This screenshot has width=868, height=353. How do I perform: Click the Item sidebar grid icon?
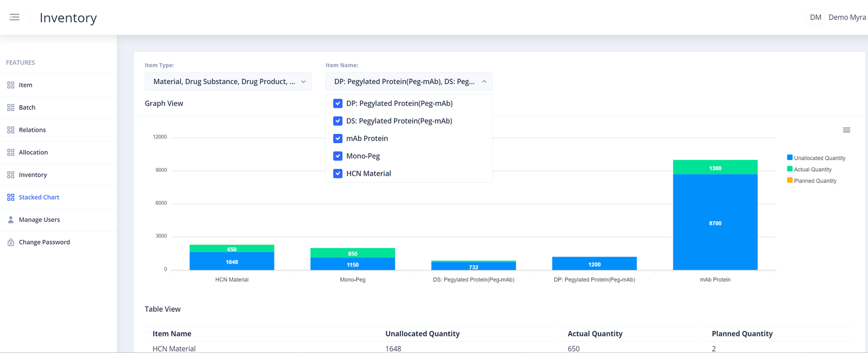pos(11,85)
